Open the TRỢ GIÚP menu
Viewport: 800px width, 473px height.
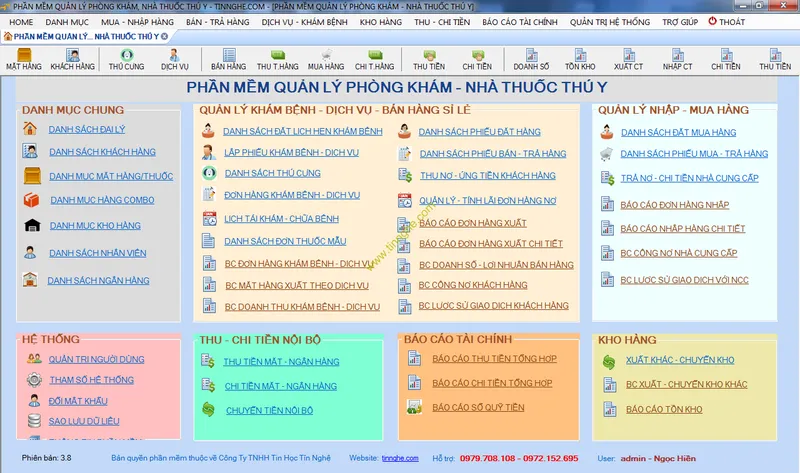click(680, 22)
